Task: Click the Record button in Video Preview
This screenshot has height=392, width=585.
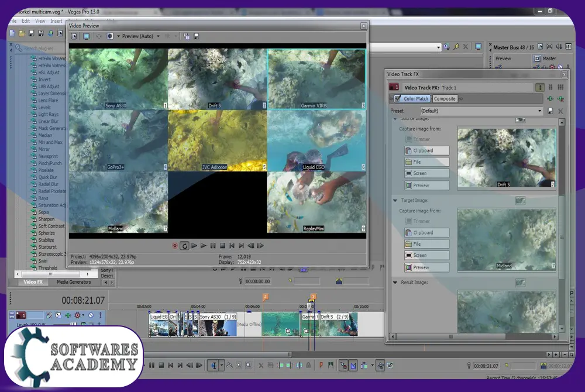Action: tap(174, 246)
